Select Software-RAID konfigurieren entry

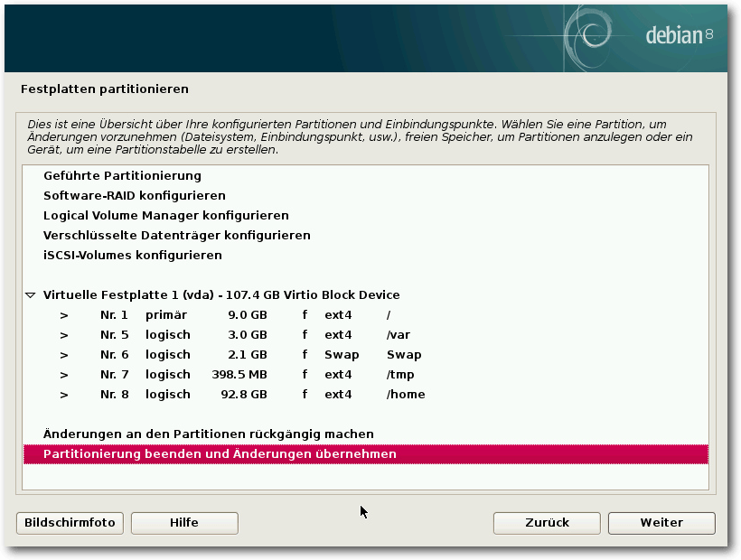pyautogui.click(x=366, y=195)
